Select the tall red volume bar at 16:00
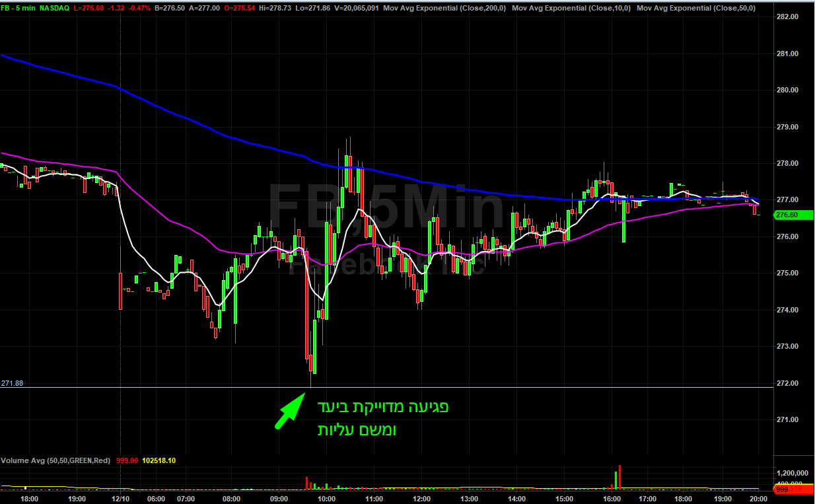Image resolution: width=815 pixels, height=504 pixels. [620, 477]
